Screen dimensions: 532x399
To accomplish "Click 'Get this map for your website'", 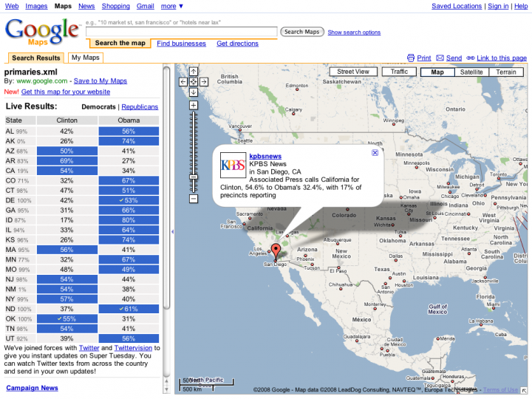I will 66,92.
